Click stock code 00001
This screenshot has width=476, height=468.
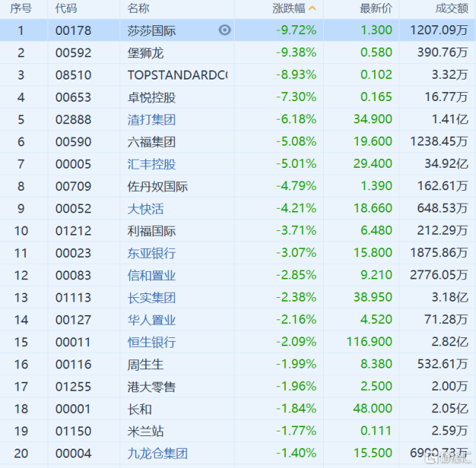74,409
